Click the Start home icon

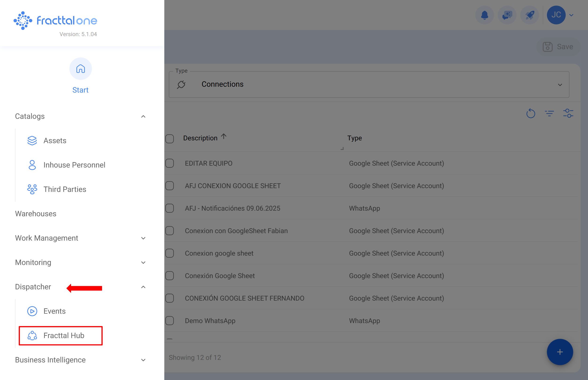[x=80, y=69]
